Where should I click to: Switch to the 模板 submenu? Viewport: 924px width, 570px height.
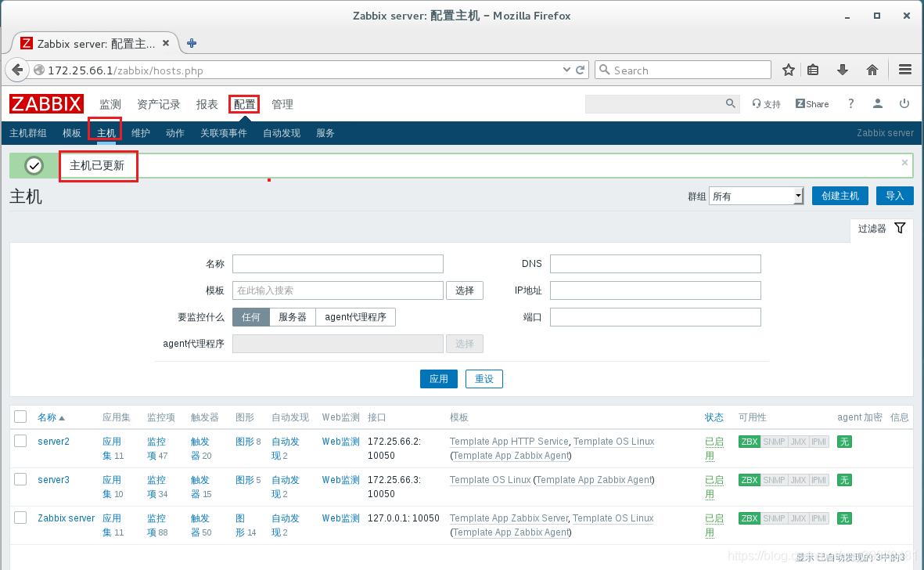pyautogui.click(x=72, y=133)
